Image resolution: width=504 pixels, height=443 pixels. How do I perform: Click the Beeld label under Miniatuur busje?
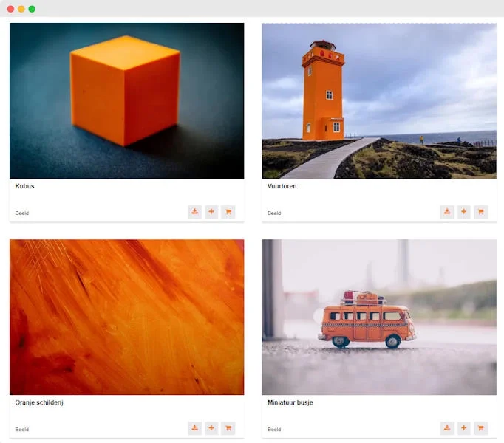(x=274, y=430)
